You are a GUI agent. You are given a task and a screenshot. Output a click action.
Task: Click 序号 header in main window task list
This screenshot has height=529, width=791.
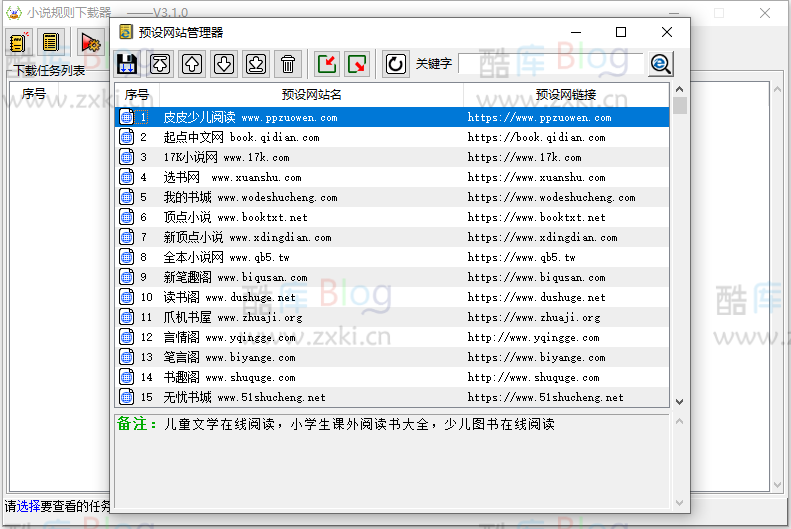[x=34, y=94]
